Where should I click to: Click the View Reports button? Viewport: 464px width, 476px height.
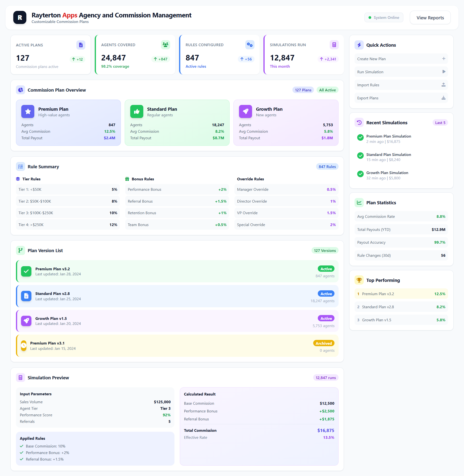tap(430, 17)
